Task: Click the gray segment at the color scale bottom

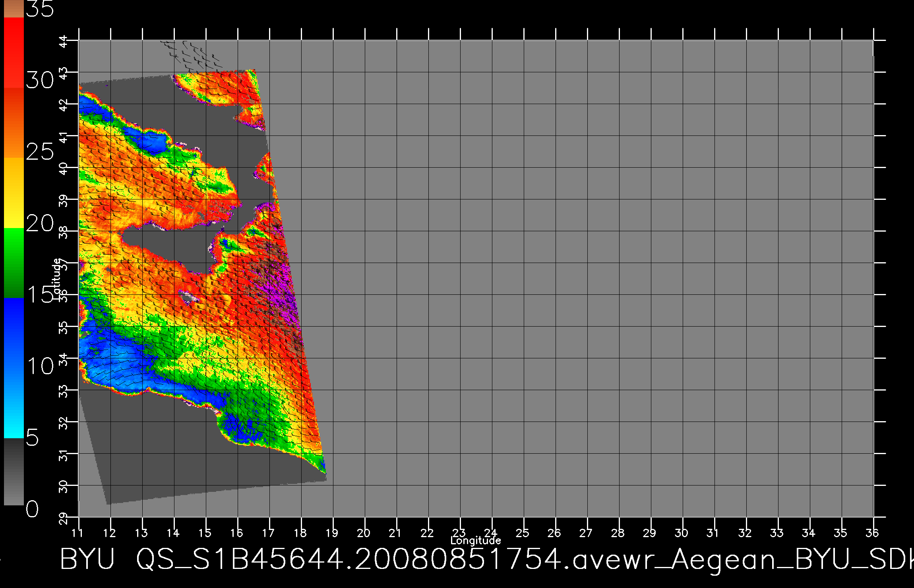Action: pyautogui.click(x=14, y=472)
